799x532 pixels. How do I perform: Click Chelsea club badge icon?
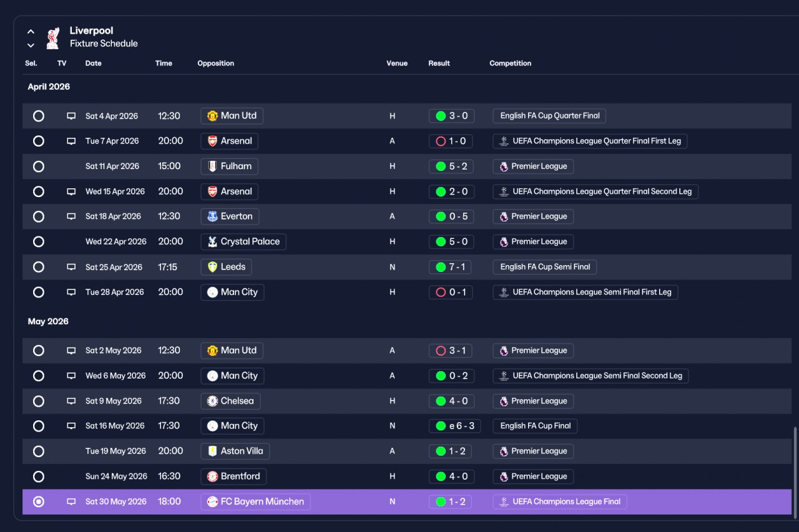click(x=213, y=401)
